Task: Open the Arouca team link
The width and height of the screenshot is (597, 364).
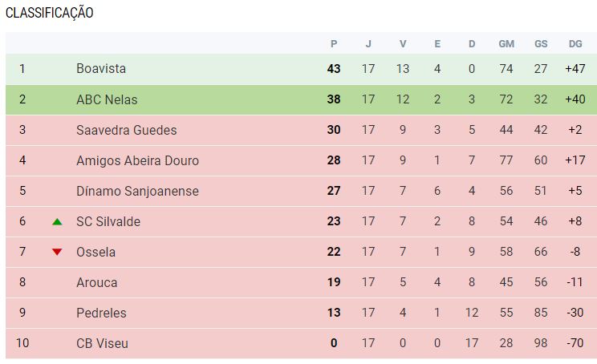Action: pyautogui.click(x=96, y=282)
